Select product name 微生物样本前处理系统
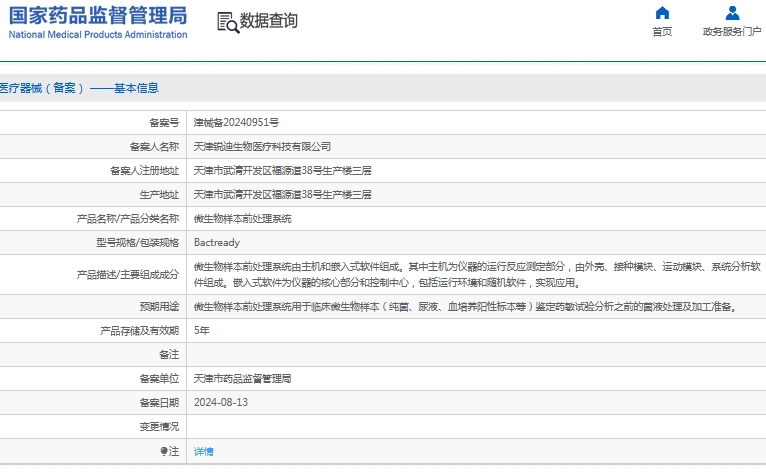The width and height of the screenshot is (766, 473). click(243, 218)
